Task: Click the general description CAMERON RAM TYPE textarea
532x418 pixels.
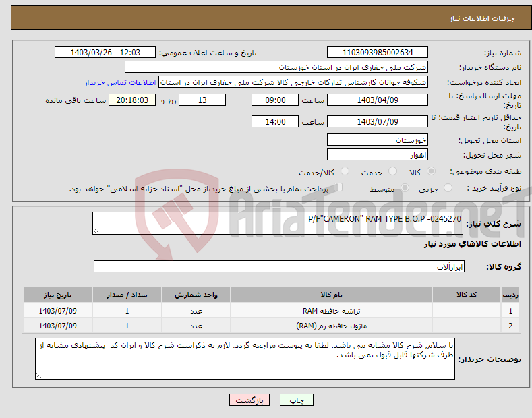Action: tap(278, 223)
